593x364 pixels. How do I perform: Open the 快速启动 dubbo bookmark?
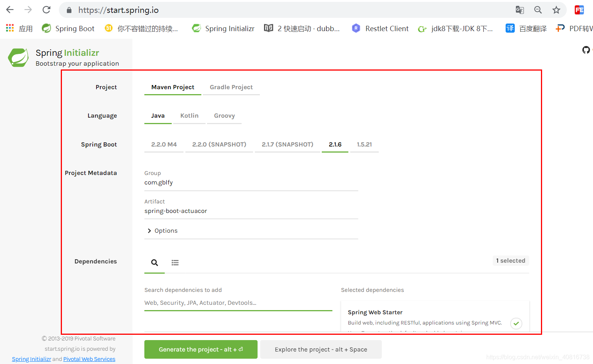click(302, 28)
